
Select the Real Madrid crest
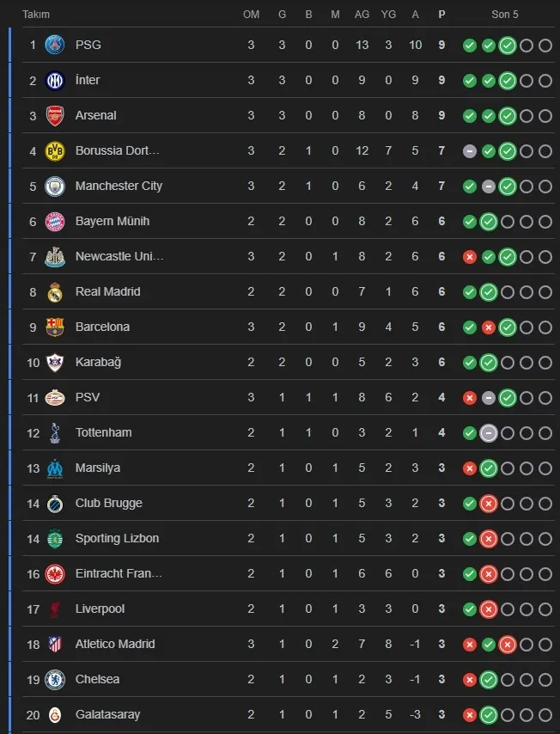point(55,291)
